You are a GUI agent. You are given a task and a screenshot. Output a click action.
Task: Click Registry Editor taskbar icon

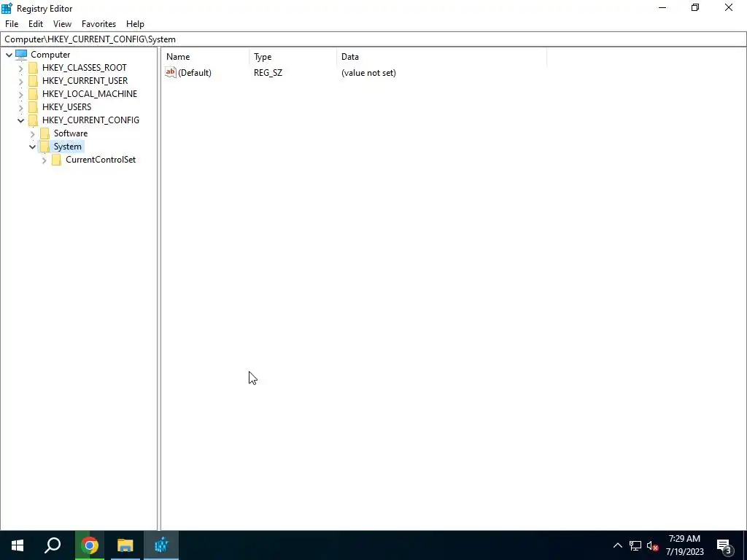pyautogui.click(x=161, y=545)
